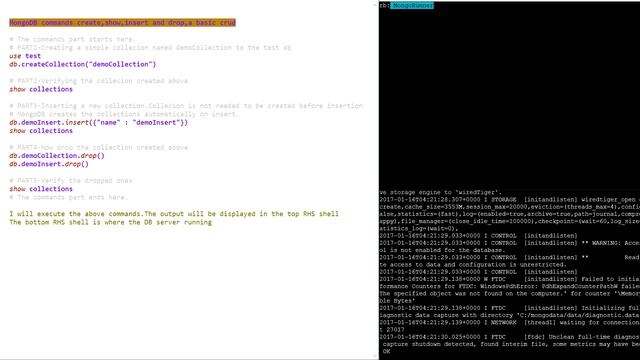The width and height of the screenshot is (640, 360).
Task: Click the 'file_manager=(close_idle_time=100000)' log line
Action: point(509,221)
